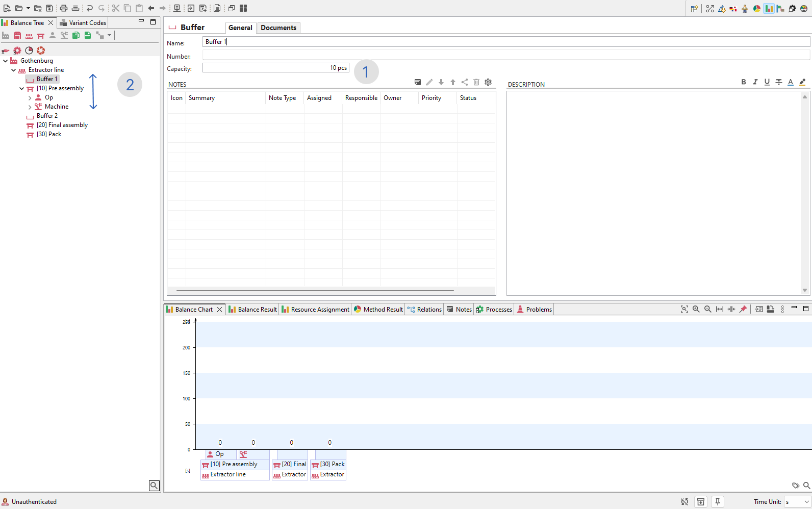Pick the description text color button
812x509 pixels.
pos(791,82)
